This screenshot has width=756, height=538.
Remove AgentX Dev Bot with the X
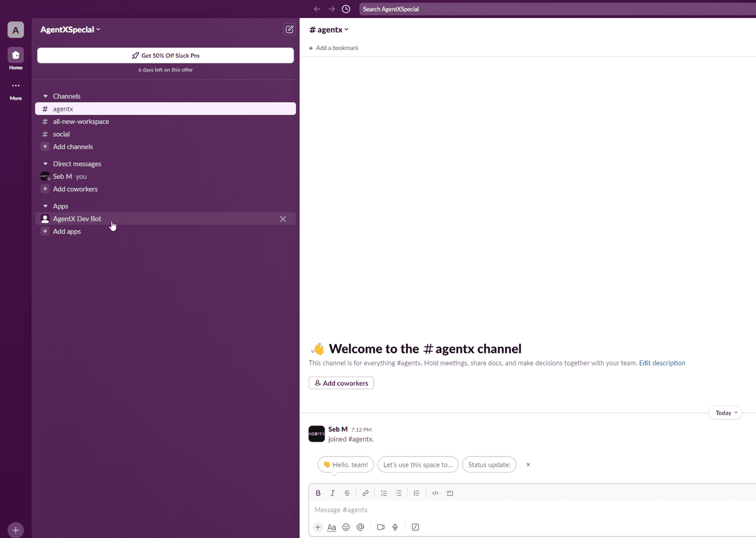pyautogui.click(x=283, y=219)
